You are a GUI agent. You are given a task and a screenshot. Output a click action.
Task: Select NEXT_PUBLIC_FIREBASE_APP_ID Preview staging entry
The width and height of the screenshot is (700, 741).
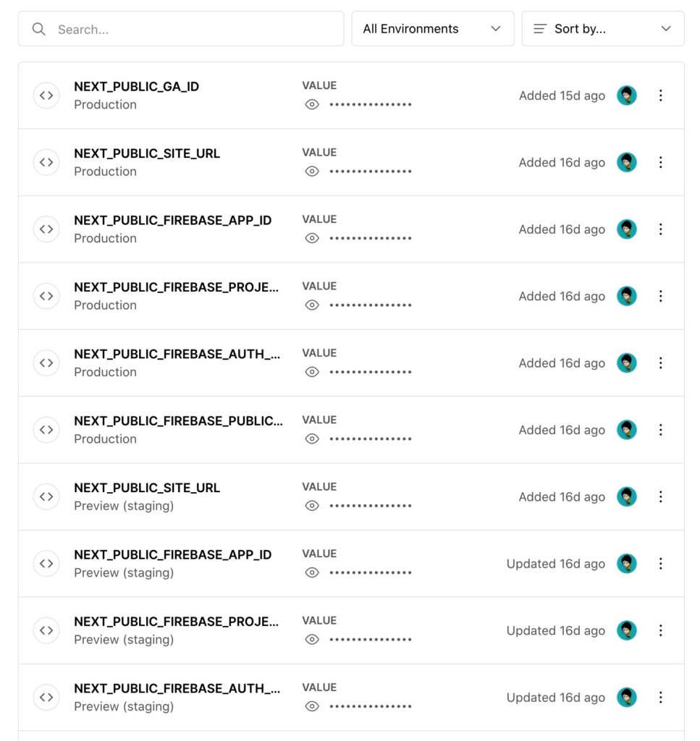tap(351, 563)
